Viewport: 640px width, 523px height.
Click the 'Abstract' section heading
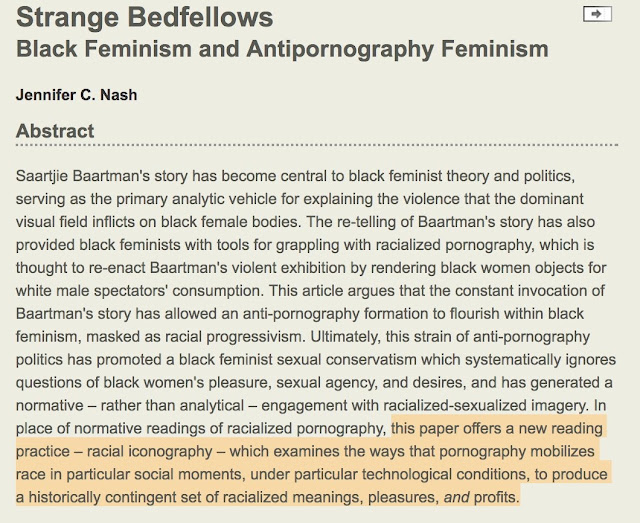click(x=55, y=131)
